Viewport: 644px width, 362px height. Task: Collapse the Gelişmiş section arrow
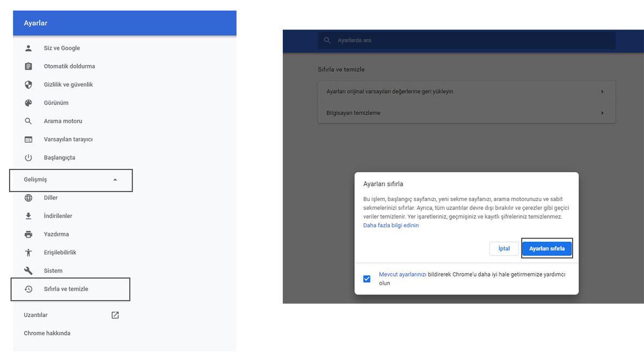[x=115, y=180]
